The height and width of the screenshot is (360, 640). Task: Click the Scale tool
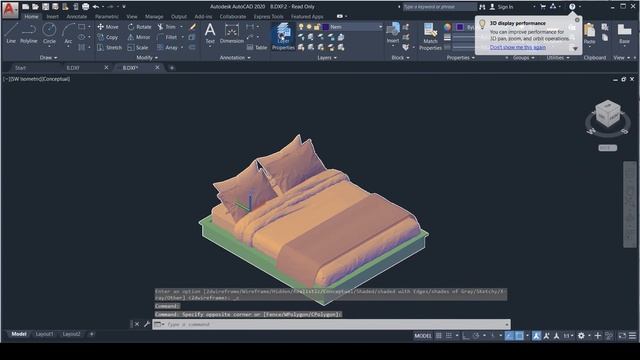(x=138, y=48)
